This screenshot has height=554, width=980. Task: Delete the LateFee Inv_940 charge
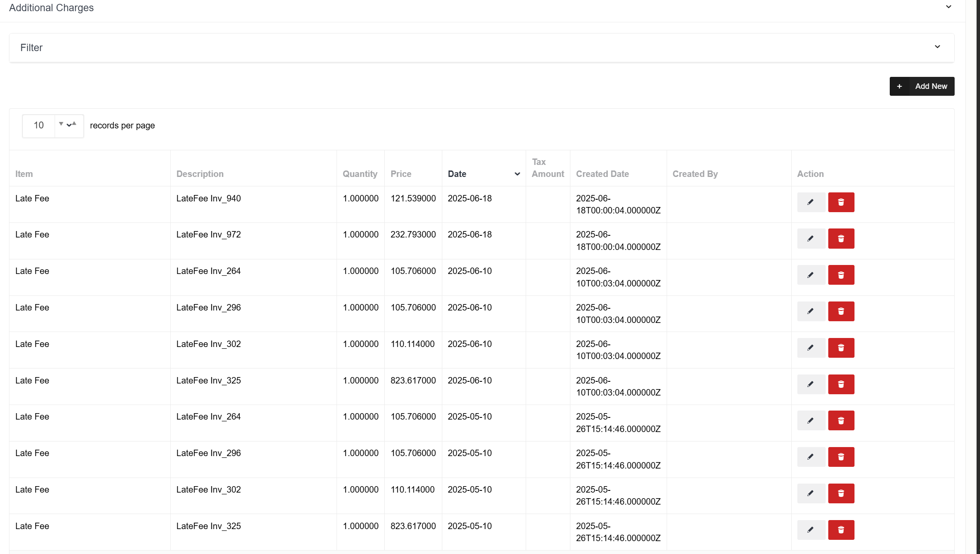coord(841,202)
